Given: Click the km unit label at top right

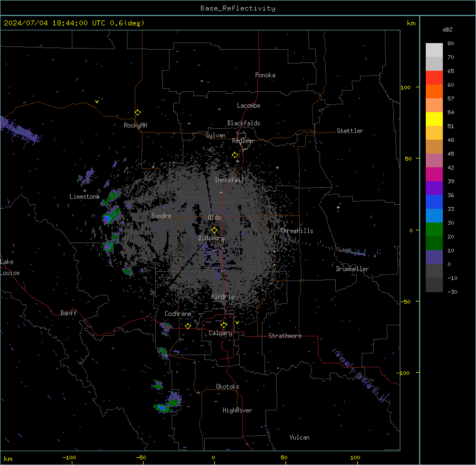Looking at the screenshot, I should pos(411,23).
